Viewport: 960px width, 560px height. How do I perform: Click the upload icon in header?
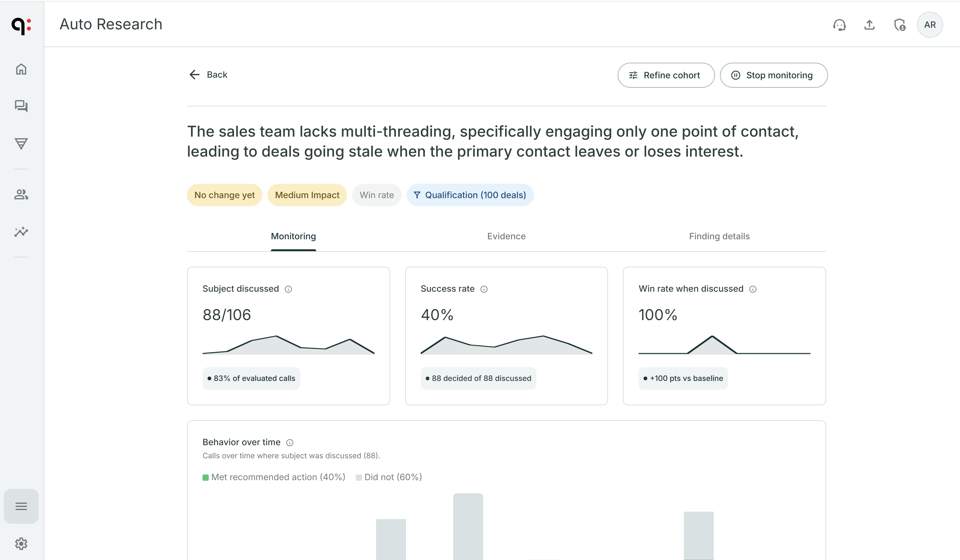869,25
